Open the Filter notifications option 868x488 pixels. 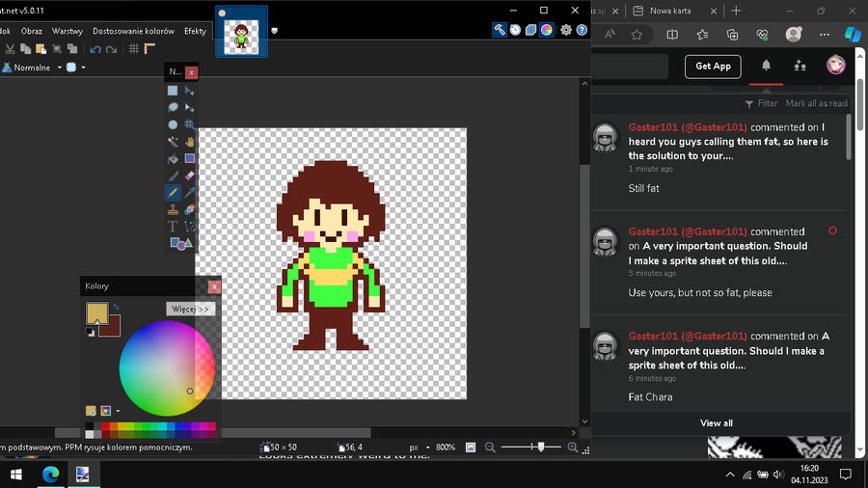761,103
